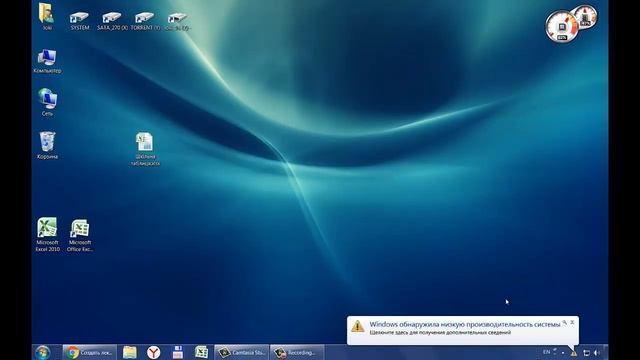The height and width of the screenshot is (360, 640).
Task: Open the drive shortcut right of TORRENT
Action: pyautogui.click(x=178, y=21)
